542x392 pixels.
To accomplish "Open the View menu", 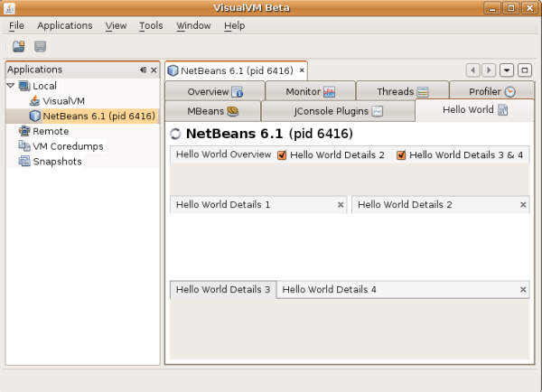I will 116,25.
